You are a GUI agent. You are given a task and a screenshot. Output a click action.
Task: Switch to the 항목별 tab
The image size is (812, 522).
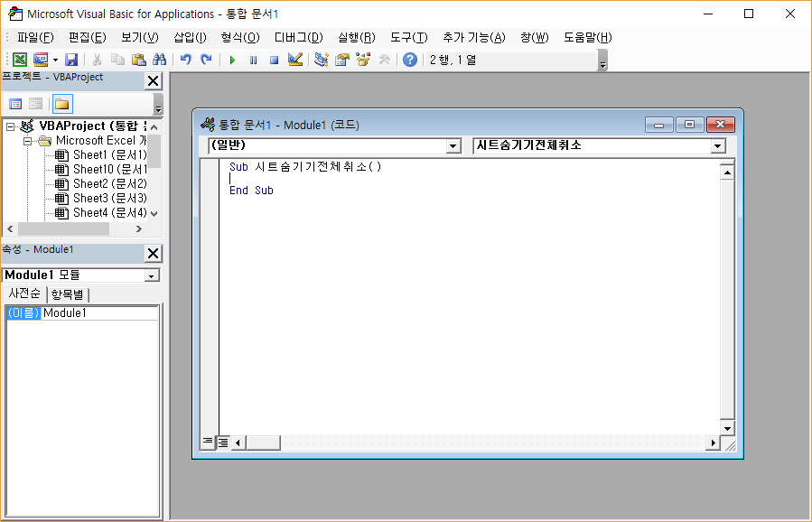[x=68, y=294]
